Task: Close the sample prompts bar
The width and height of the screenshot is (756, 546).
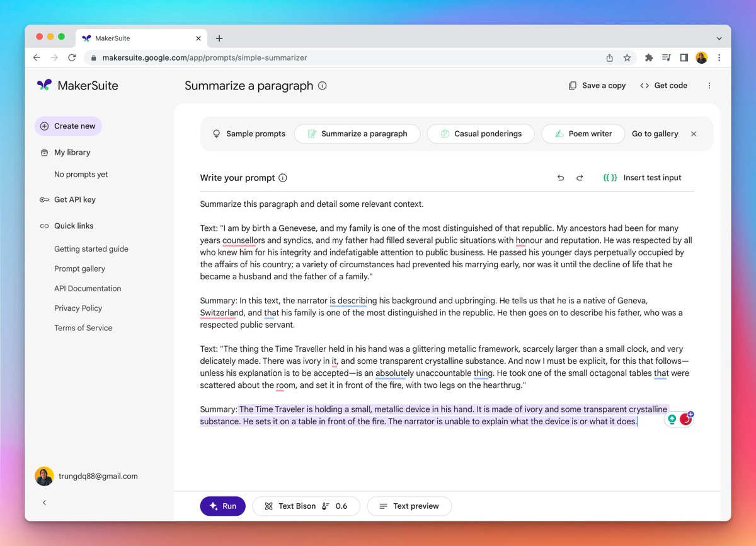Action: [x=694, y=134]
